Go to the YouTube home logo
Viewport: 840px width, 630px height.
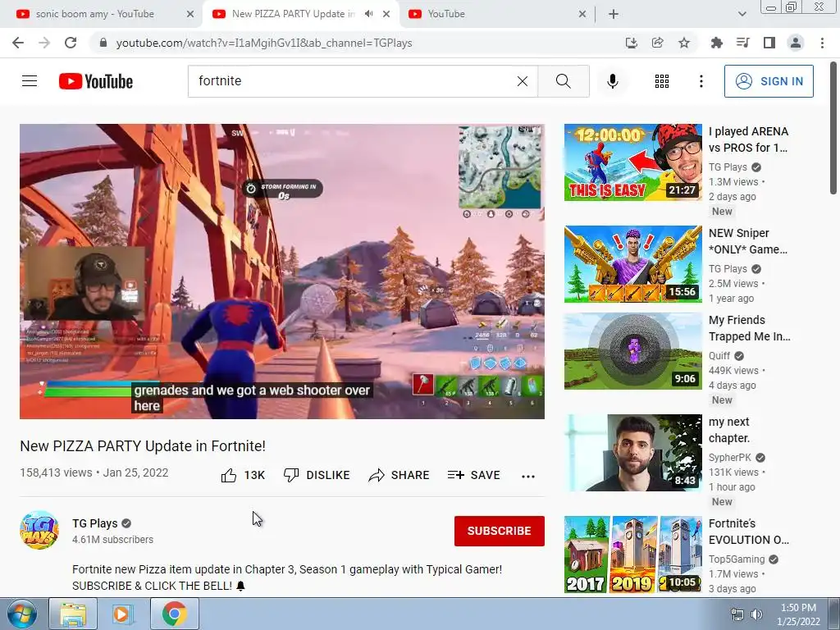point(96,81)
